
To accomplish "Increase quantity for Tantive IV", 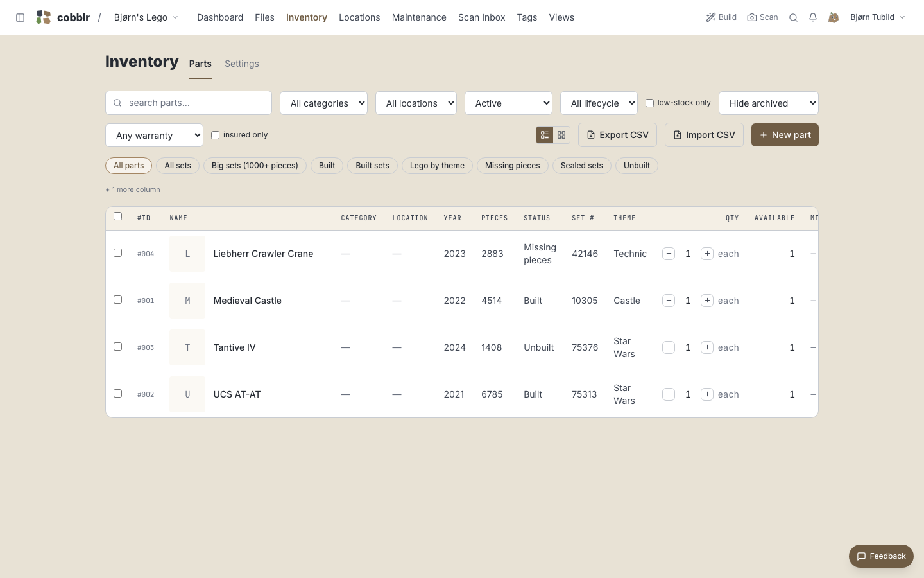I will click(x=707, y=347).
